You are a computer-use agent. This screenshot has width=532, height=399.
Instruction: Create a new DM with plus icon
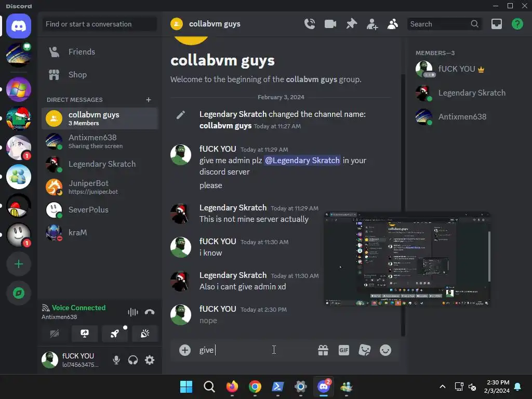(148, 100)
